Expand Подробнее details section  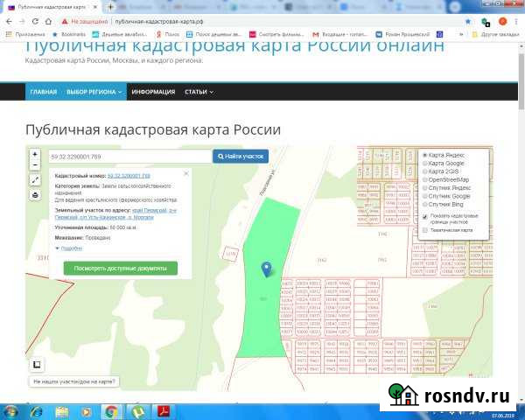click(69, 248)
